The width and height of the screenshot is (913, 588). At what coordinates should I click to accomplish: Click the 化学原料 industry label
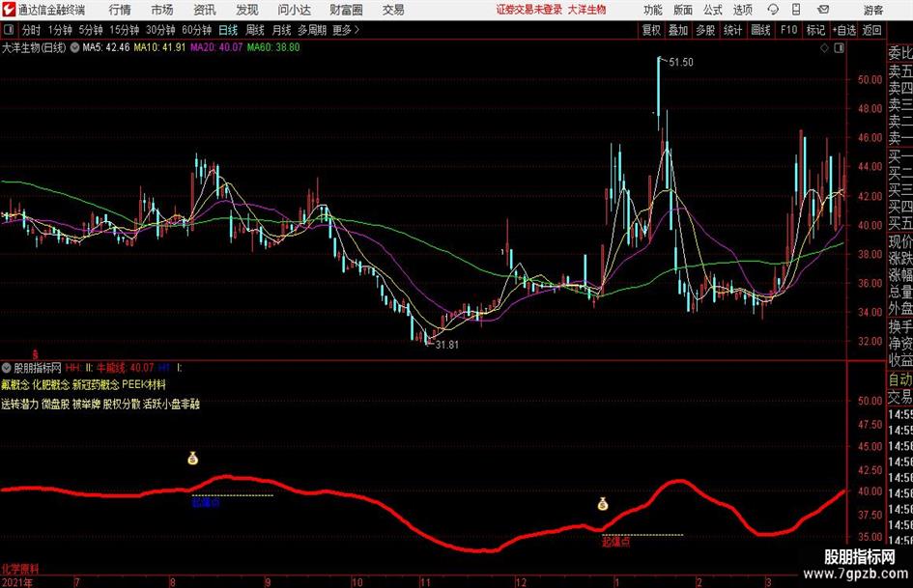[19, 569]
